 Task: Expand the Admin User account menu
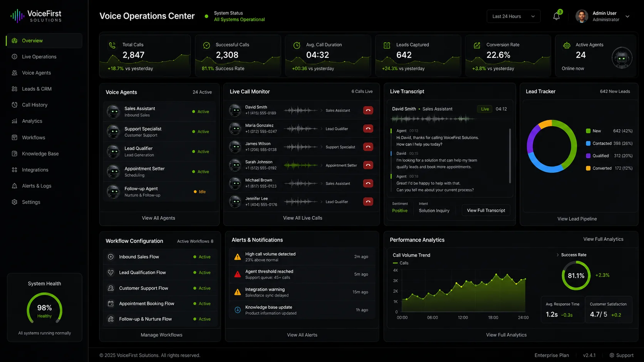coord(627,17)
